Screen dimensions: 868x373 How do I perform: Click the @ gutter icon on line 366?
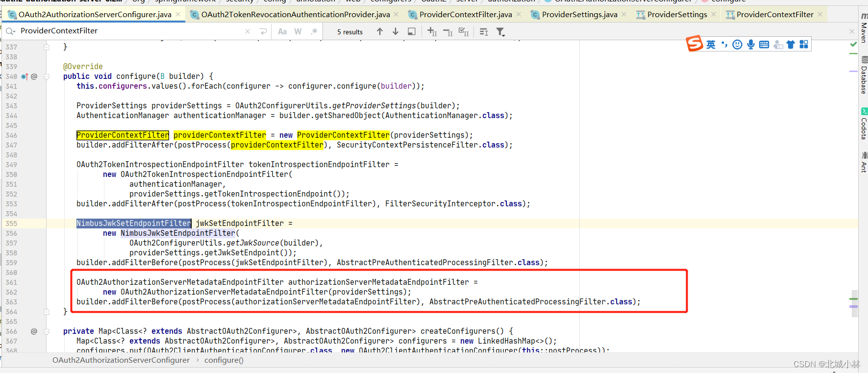(34, 331)
